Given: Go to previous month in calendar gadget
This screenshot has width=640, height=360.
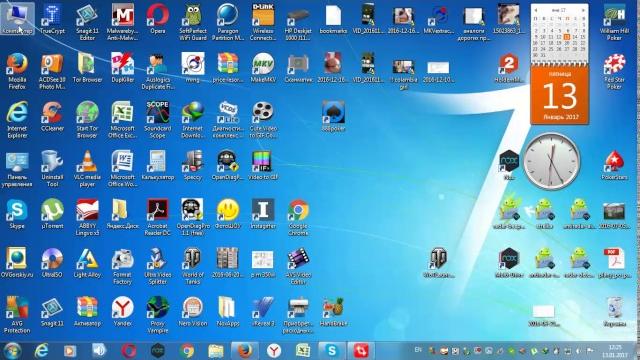Looking at the screenshot, I should point(536,10).
